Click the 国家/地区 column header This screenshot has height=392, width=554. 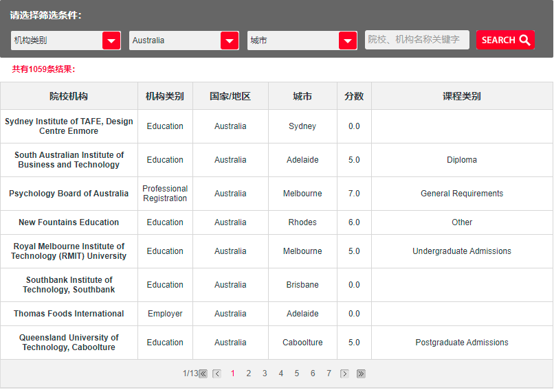[x=230, y=96]
